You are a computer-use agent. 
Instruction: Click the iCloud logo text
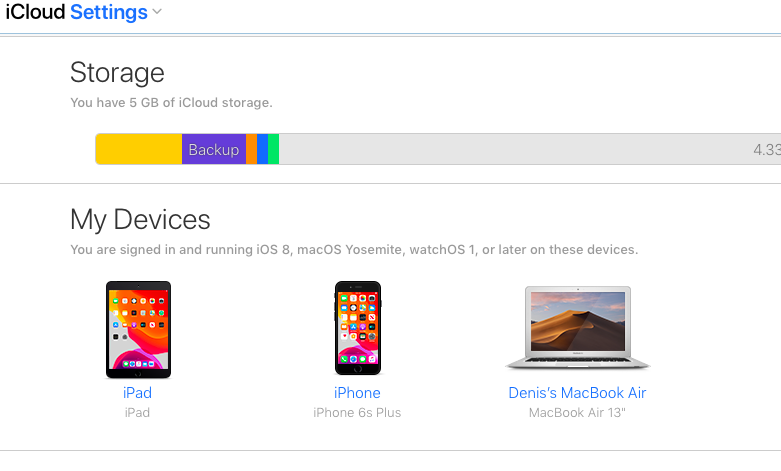point(35,12)
